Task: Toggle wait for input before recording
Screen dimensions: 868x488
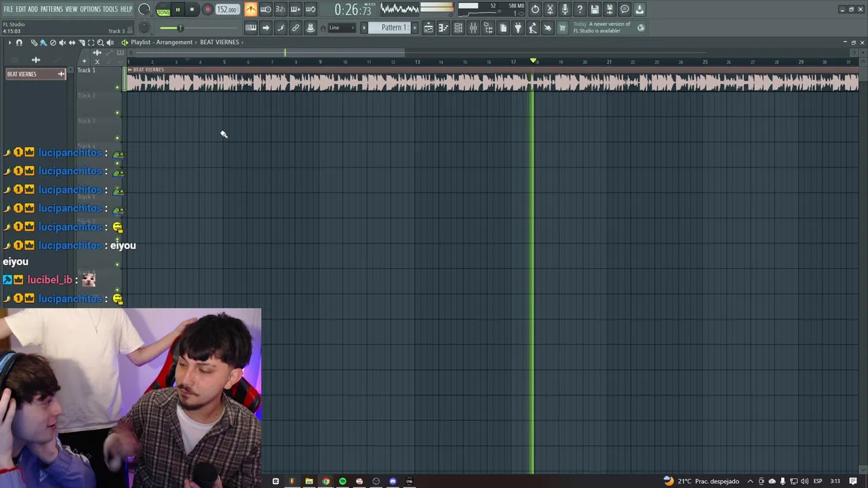Action: (266, 9)
